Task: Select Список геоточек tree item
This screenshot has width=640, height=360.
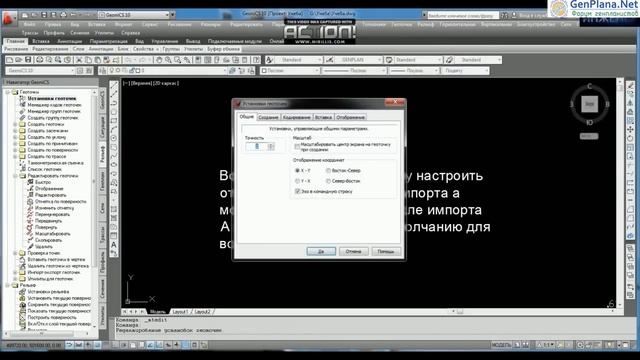Action: (44, 169)
